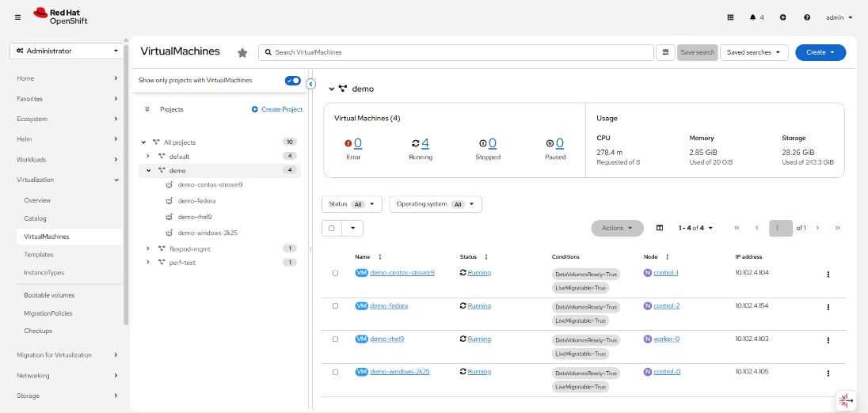Open Bootable volumes nav item
This screenshot has height=413, width=868.
49,295
